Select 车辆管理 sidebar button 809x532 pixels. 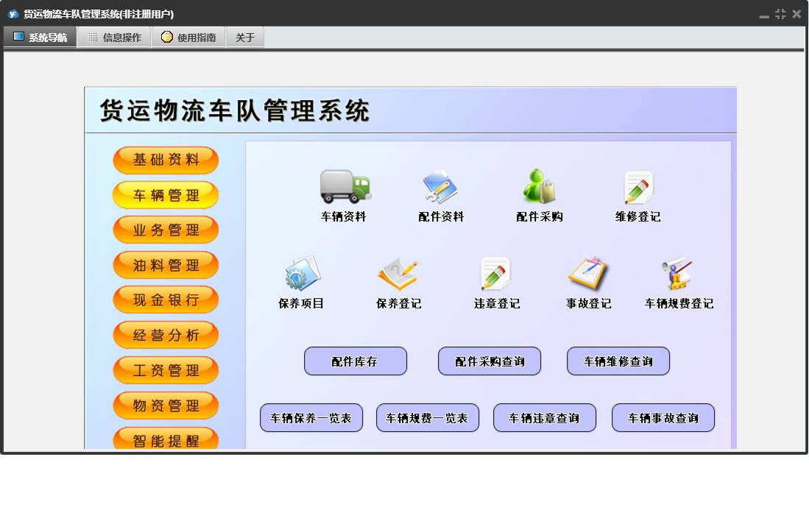(166, 195)
